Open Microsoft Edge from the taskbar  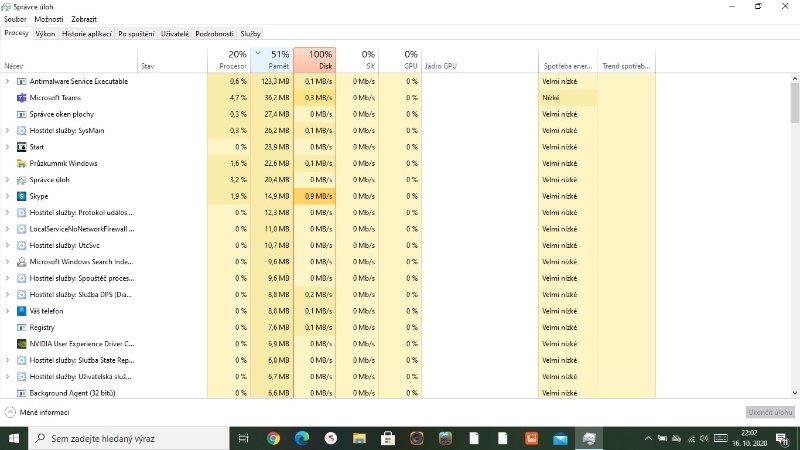[x=302, y=438]
